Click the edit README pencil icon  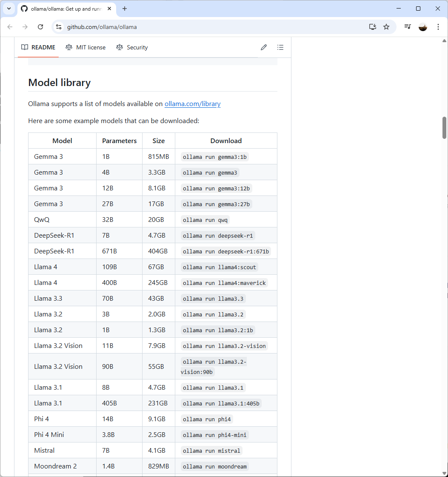(x=263, y=47)
